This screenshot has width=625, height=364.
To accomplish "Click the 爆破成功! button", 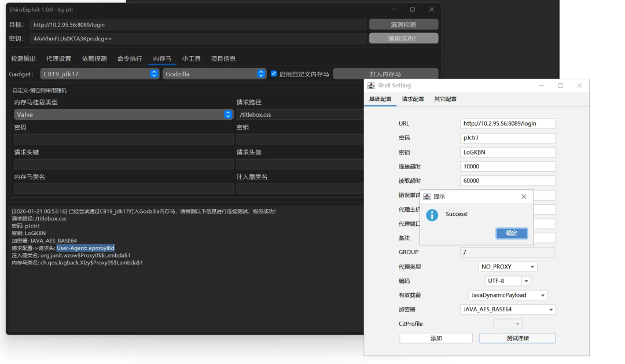I will coord(403,38).
